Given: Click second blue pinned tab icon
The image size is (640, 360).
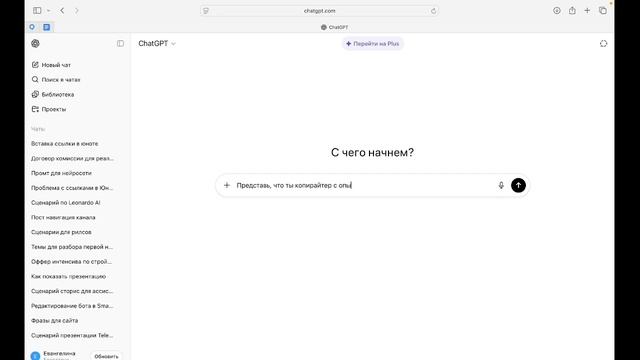Looking at the screenshot, I should click(x=47, y=27).
